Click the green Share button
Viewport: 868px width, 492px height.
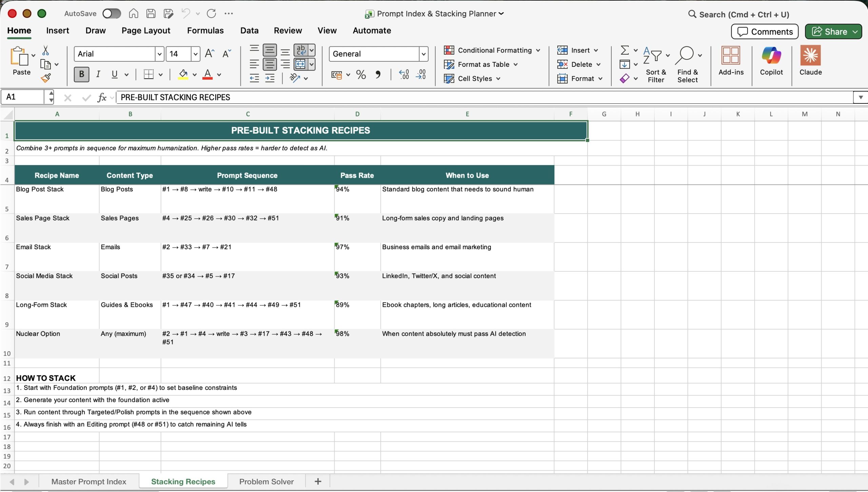(x=829, y=32)
